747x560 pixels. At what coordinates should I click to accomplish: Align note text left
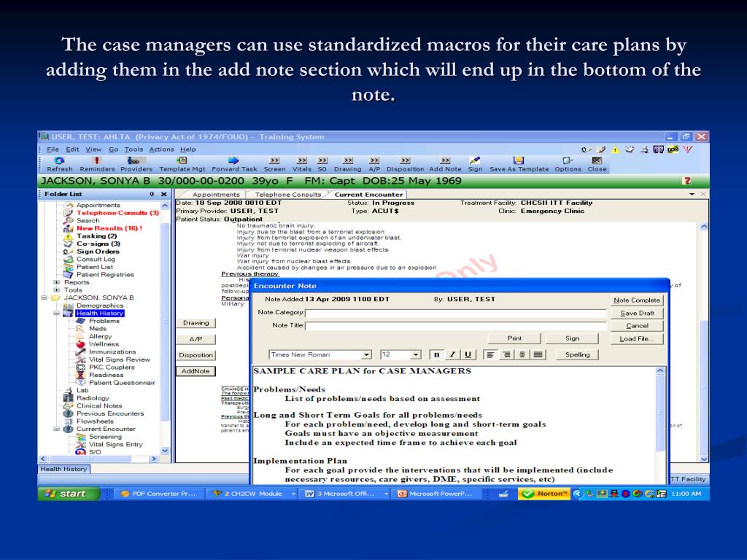click(x=490, y=355)
